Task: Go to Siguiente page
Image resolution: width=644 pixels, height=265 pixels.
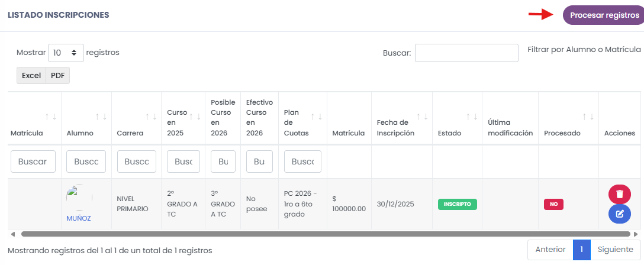Action: pos(615,250)
